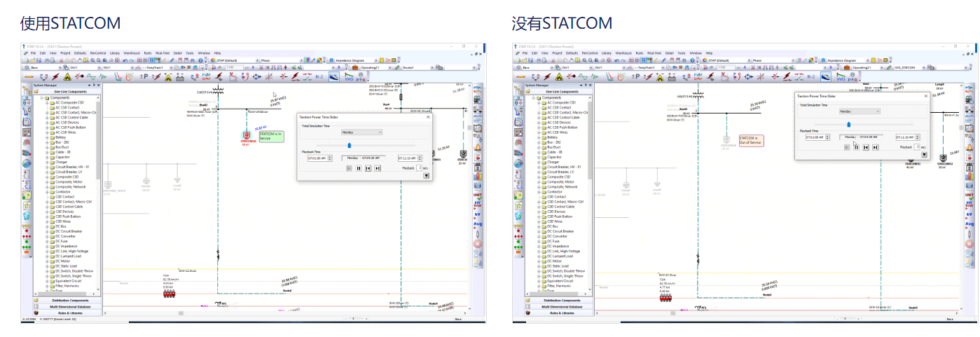Screen dimensions: 980x337
Task: Click the yellow arc-flash warning triangle in 使用STATCOM toolbar
Action: tap(67, 76)
